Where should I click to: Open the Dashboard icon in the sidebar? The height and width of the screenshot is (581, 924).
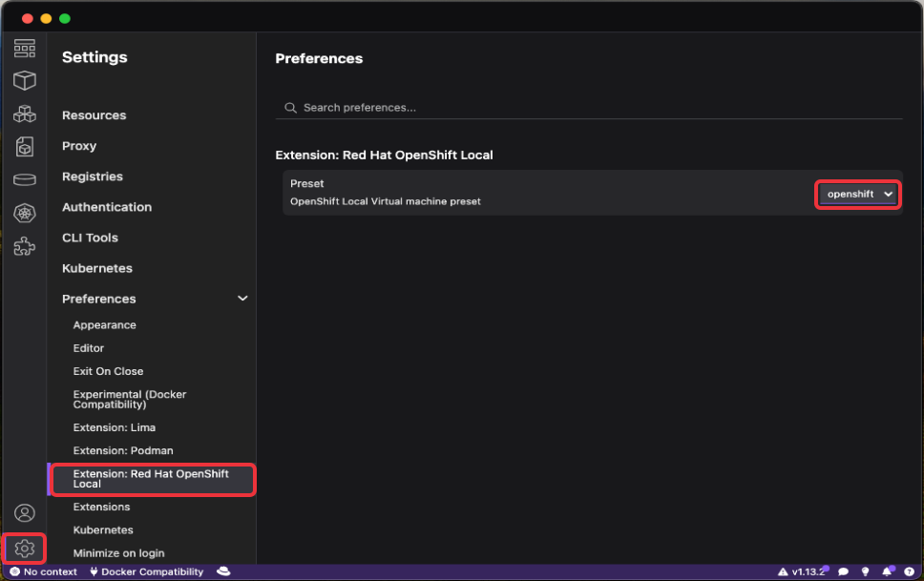[24, 49]
